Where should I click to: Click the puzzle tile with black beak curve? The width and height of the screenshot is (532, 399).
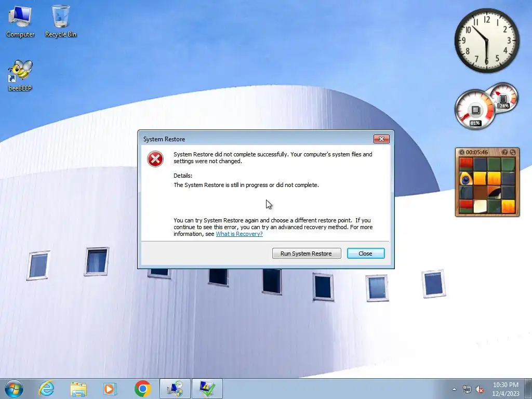point(494,192)
